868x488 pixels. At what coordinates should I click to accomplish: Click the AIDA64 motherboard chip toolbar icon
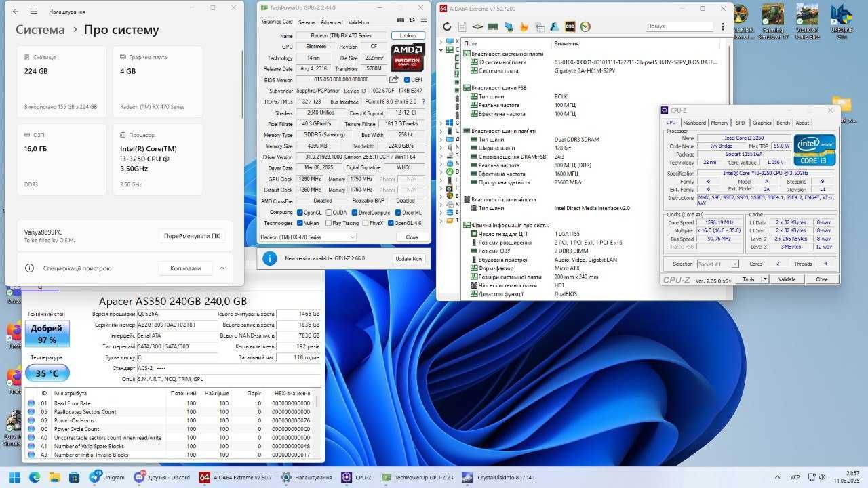click(x=477, y=26)
